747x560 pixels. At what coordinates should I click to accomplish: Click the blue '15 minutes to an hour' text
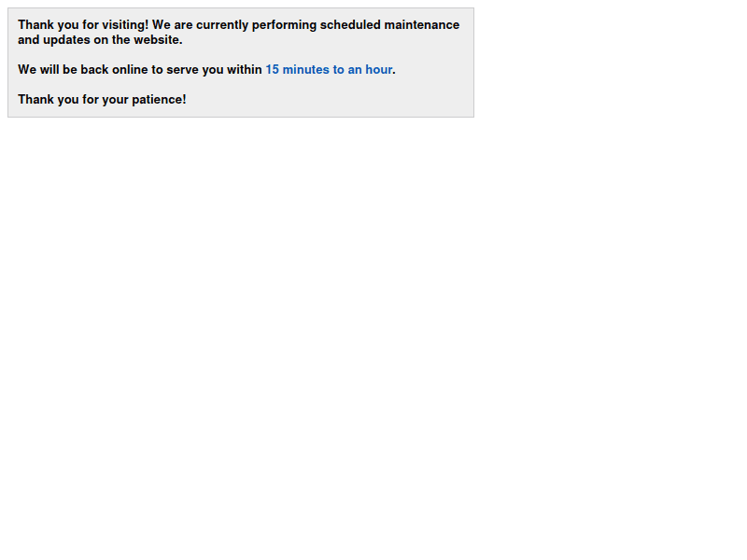coord(329,70)
